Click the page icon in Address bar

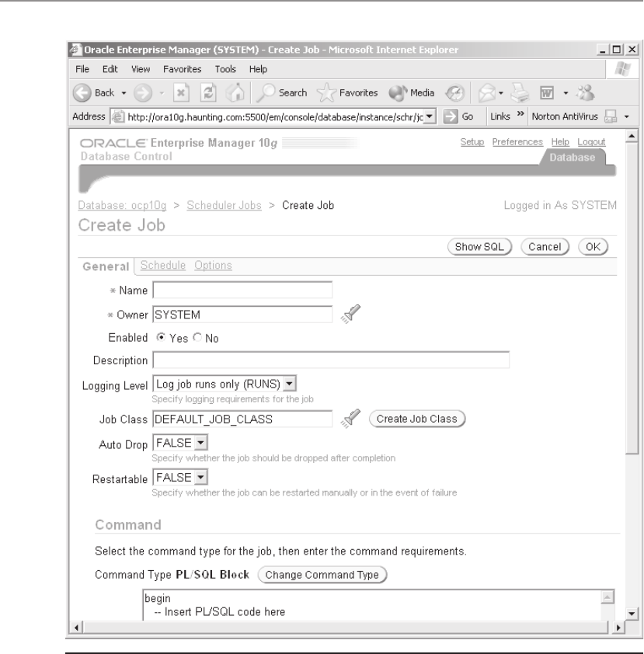[x=118, y=117]
